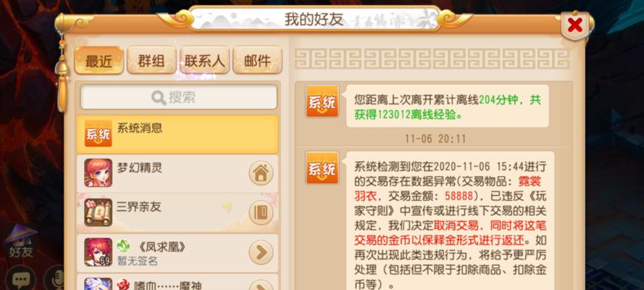Click the home icon beside 梦幻精灵
The width and height of the screenshot is (644, 290).
point(261,173)
